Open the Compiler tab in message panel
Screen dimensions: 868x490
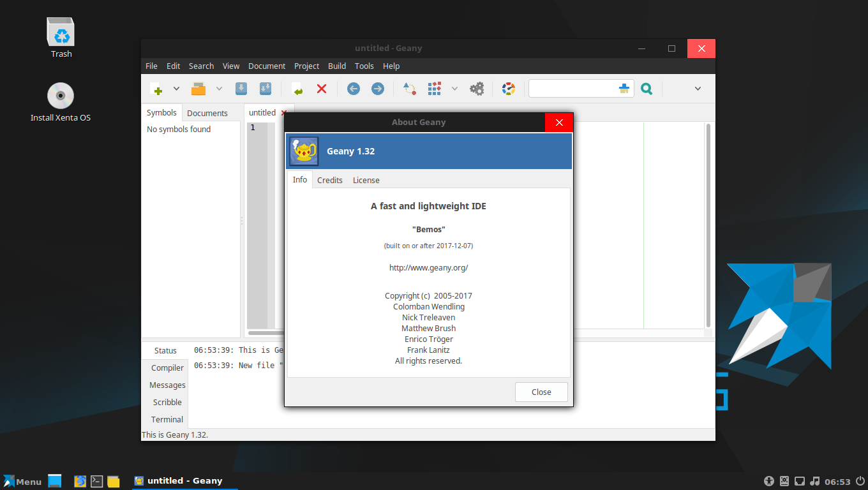tap(167, 367)
